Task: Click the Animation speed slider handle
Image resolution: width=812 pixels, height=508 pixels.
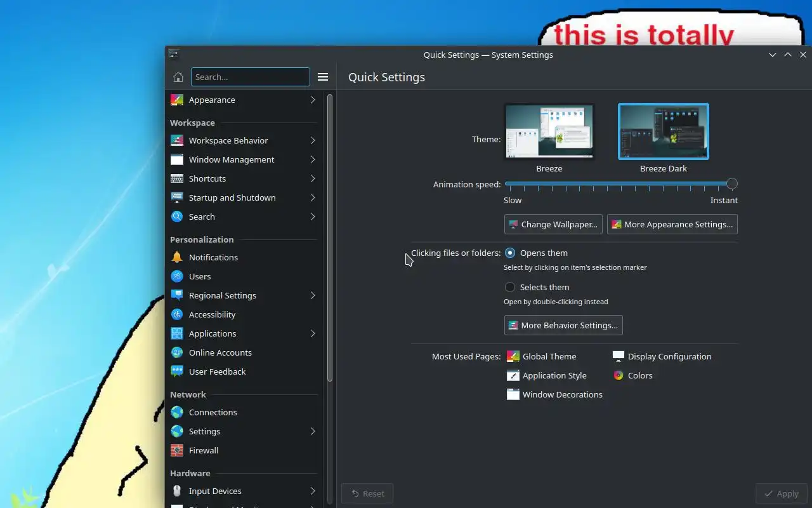Action: pos(732,184)
